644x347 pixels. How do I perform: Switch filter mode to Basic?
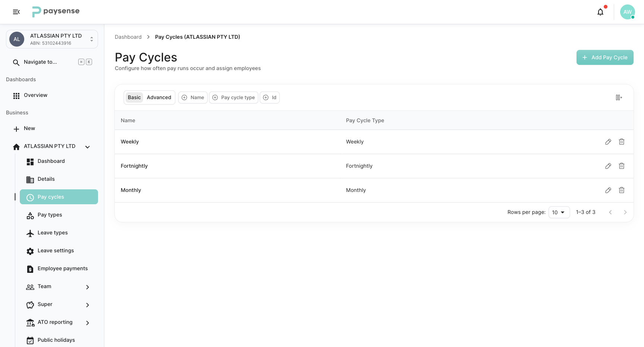(x=134, y=97)
